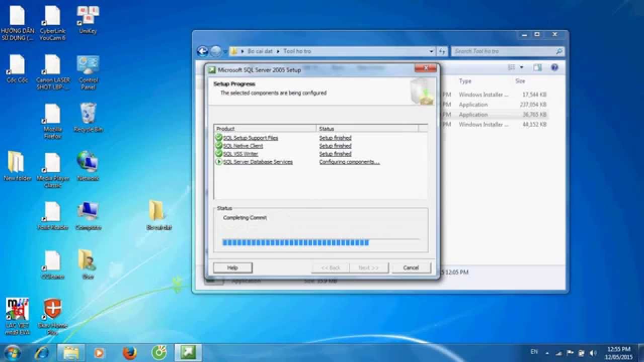
Task: Select the Bkav Home Plus desktop shortcut
Action: click(x=53, y=317)
